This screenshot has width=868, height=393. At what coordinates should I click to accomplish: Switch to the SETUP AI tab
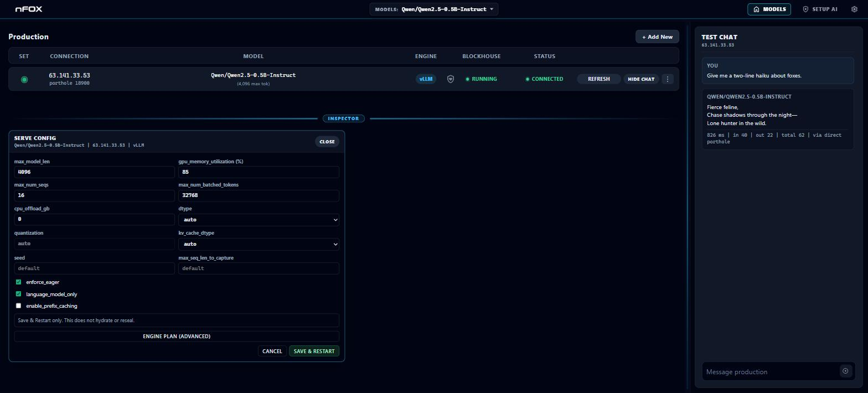point(820,9)
